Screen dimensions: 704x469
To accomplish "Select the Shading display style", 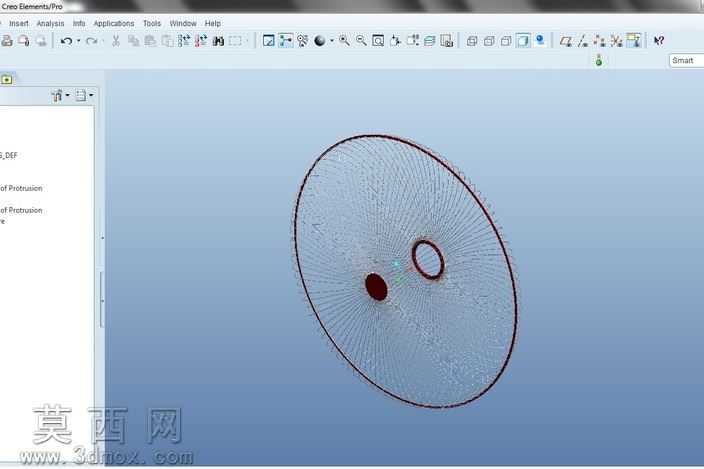I will (x=523, y=41).
